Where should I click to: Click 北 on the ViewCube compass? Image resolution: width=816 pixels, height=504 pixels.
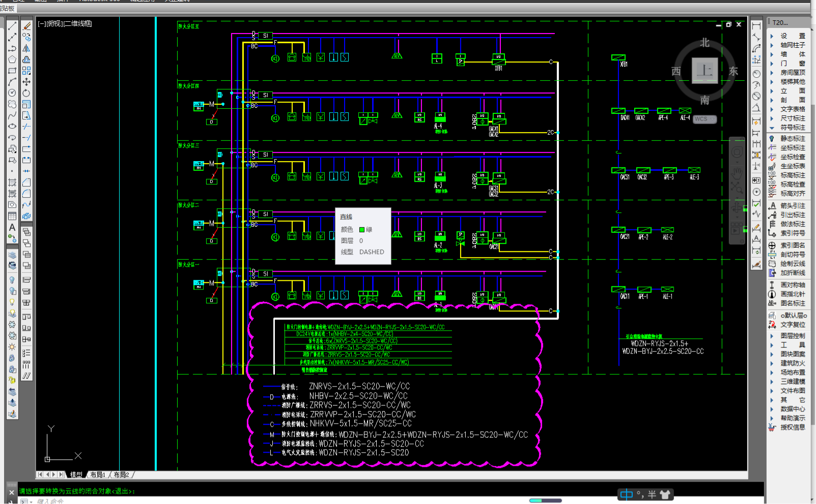[705, 43]
